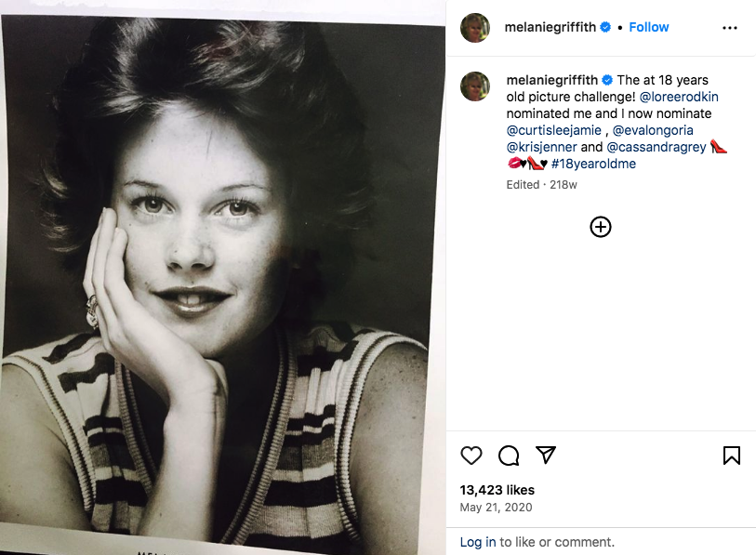Share the post with paper plane icon
Image resolution: width=756 pixels, height=555 pixels.
(x=546, y=456)
